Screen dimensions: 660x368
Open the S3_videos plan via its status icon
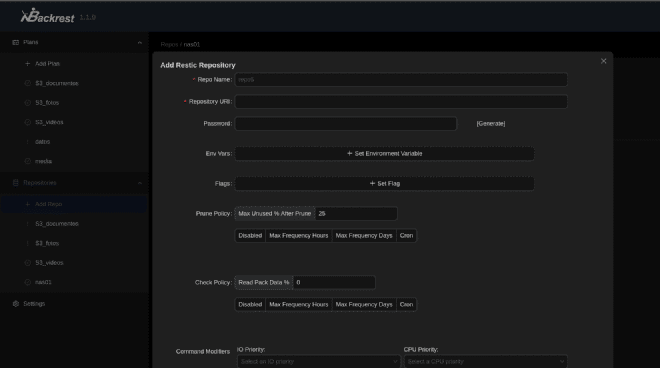28,122
